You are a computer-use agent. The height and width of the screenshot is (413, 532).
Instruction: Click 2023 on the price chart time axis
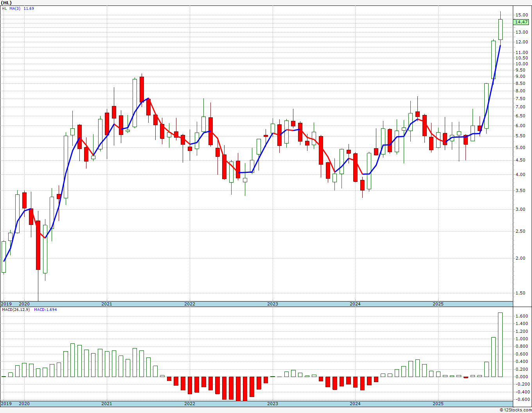(x=273, y=304)
